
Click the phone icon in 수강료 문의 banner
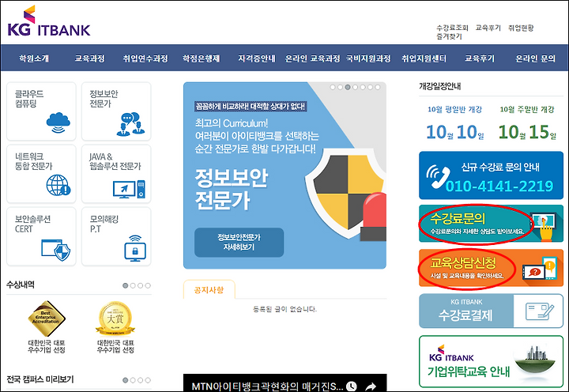[x=438, y=177]
